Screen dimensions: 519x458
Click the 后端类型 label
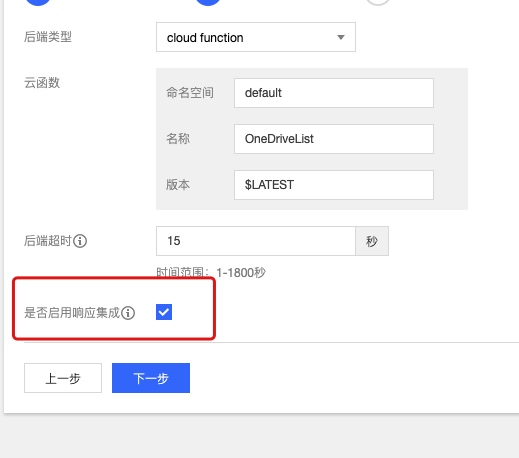click(x=48, y=37)
